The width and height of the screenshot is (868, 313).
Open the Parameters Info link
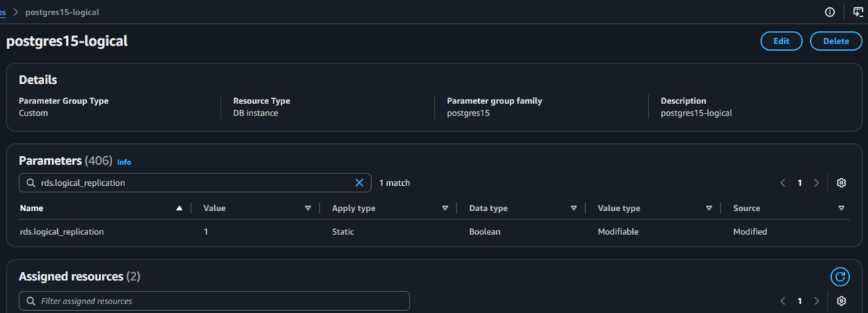[x=124, y=162]
